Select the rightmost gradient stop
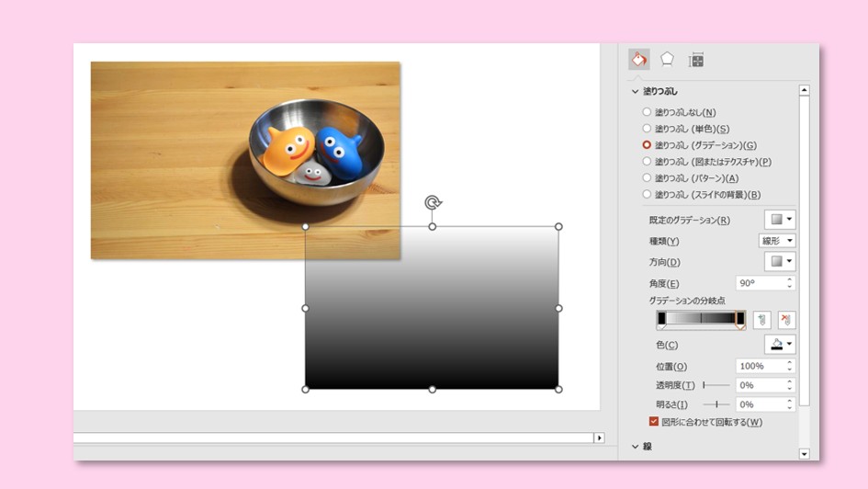Image resolution: width=868 pixels, height=489 pixels. (x=740, y=320)
